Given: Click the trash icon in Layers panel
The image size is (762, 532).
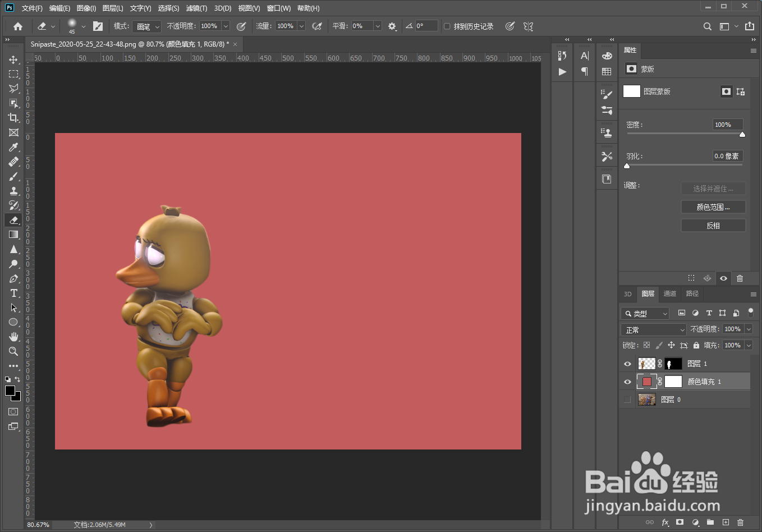Looking at the screenshot, I should point(740,522).
